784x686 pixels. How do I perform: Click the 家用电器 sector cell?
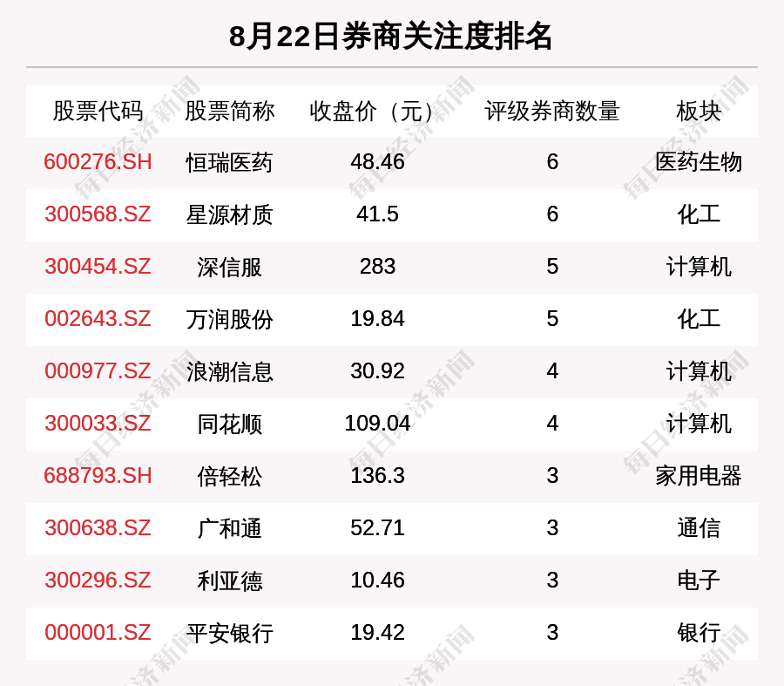[x=699, y=476]
